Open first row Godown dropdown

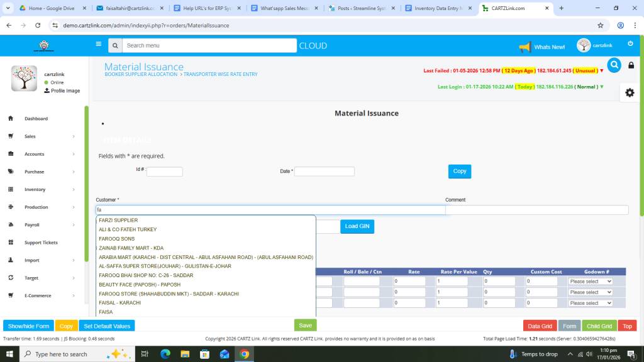(590, 282)
